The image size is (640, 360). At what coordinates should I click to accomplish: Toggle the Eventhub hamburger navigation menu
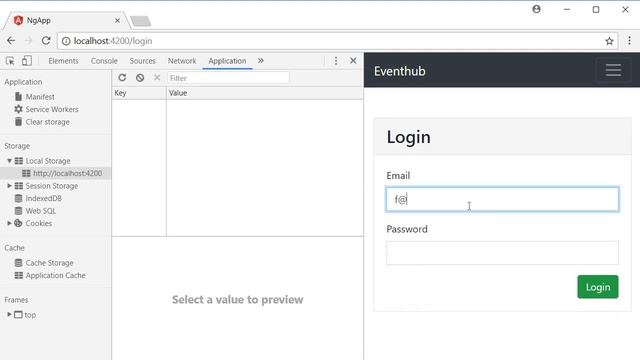coord(613,70)
